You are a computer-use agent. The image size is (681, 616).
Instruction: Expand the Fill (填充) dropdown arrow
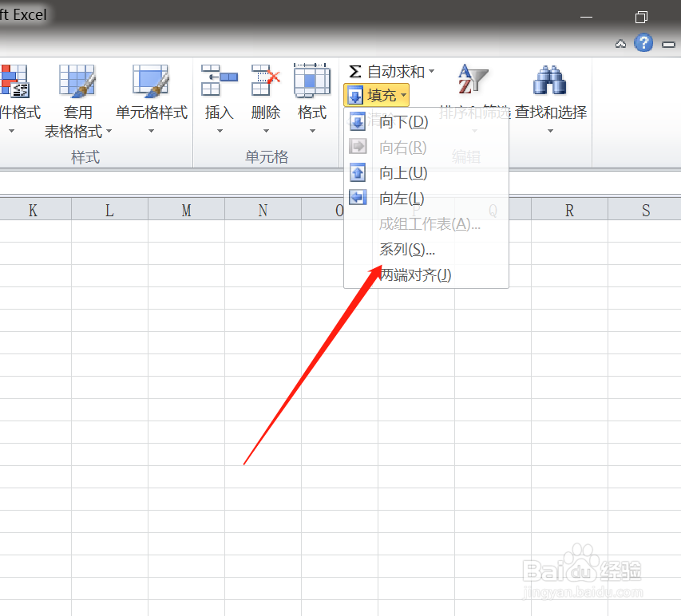(403, 95)
